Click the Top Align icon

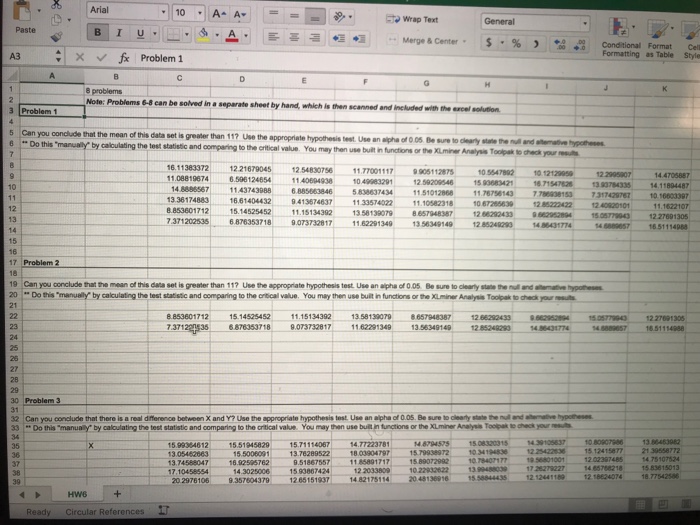pyautogui.click(x=273, y=15)
